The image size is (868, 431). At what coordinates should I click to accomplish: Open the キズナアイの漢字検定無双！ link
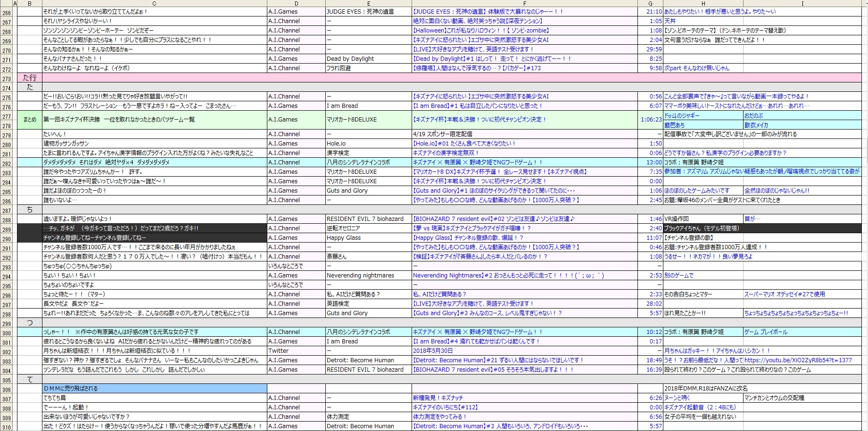446,153
